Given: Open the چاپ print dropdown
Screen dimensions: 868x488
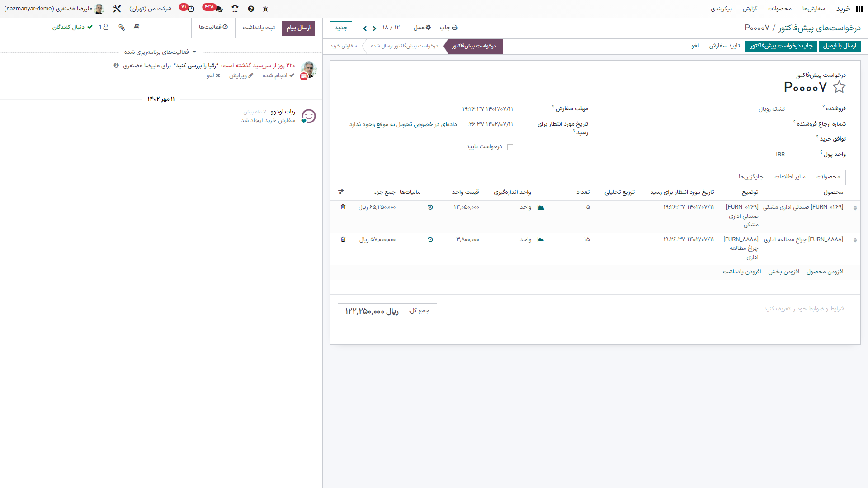Looking at the screenshot, I should [448, 28].
